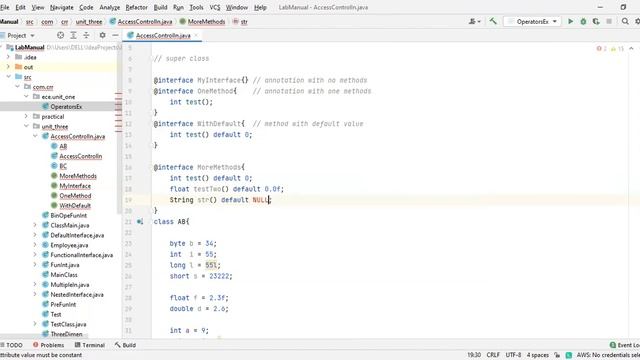Viewport: 640px width, 360px height.
Task: Open Search Everywhere magnifier
Action: click(x=625, y=21)
